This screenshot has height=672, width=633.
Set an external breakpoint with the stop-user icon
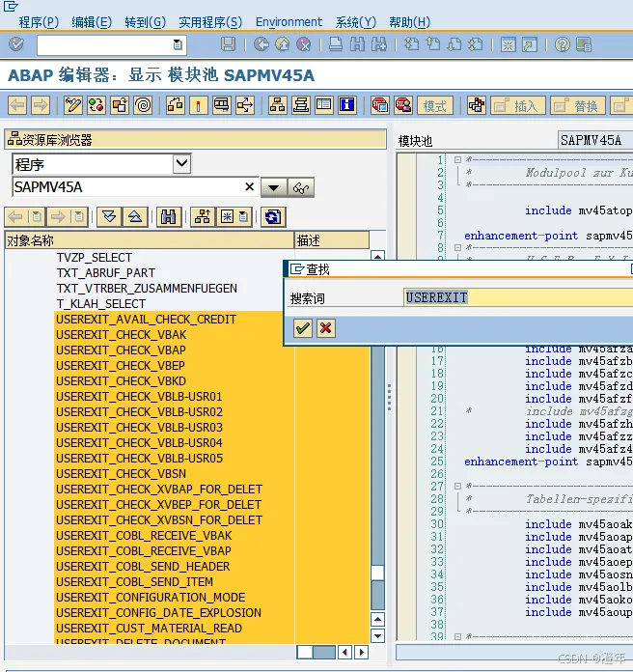pyautogui.click(x=403, y=105)
